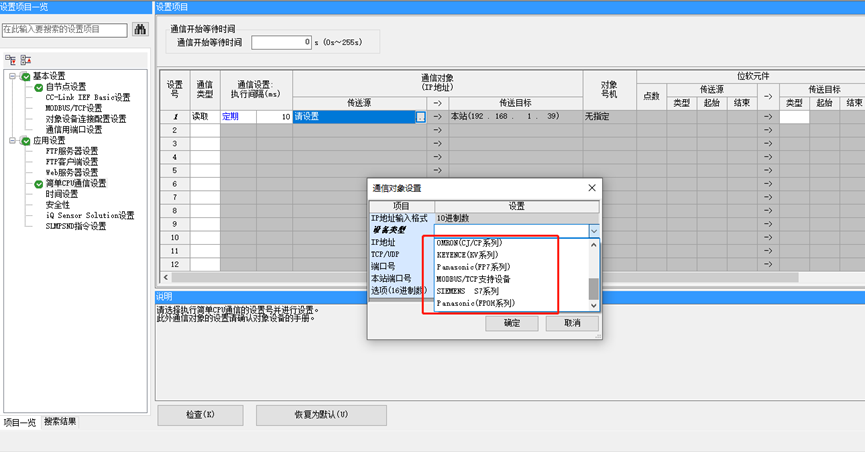This screenshot has height=452, width=865.
Task: Click the expand-all tree icon
Action: [10, 60]
